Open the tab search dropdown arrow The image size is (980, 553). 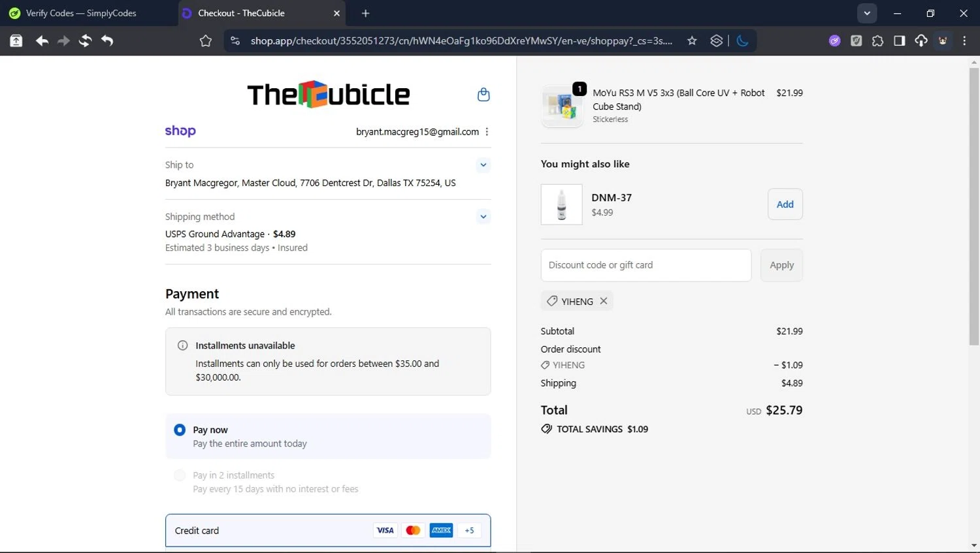coord(867,13)
